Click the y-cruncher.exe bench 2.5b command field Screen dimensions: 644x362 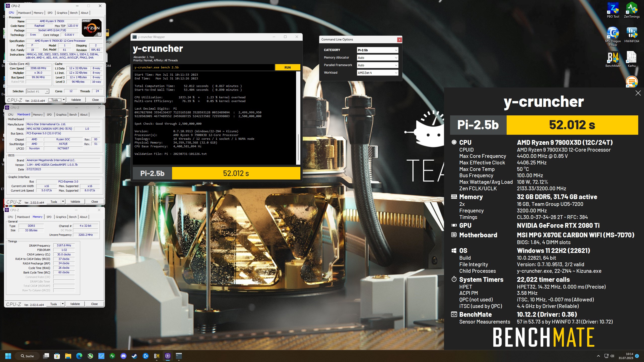click(203, 67)
